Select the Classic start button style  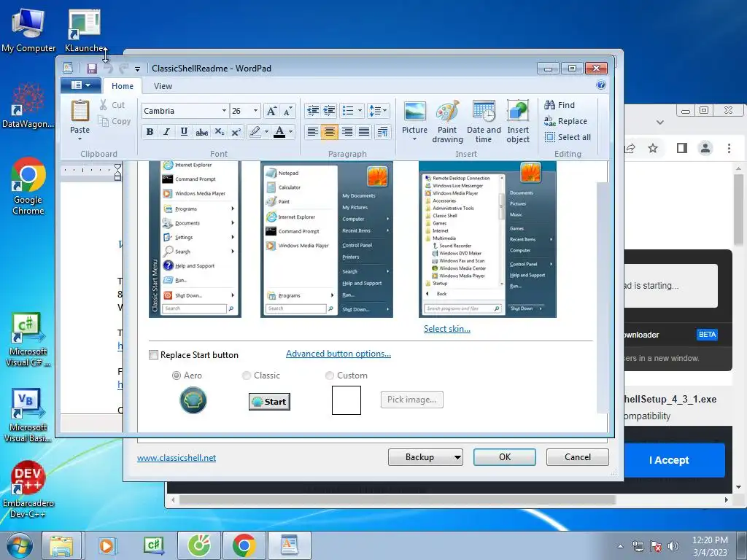tap(247, 376)
